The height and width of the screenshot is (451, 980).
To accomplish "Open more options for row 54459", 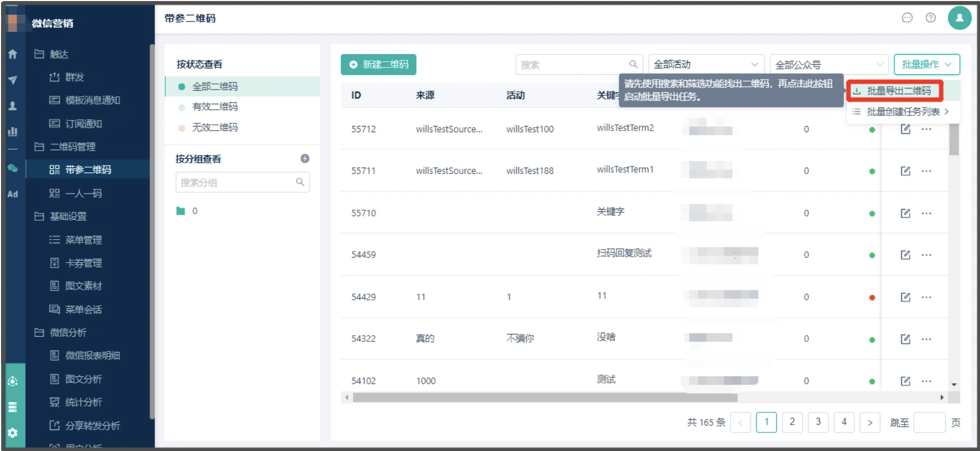I will tap(926, 255).
